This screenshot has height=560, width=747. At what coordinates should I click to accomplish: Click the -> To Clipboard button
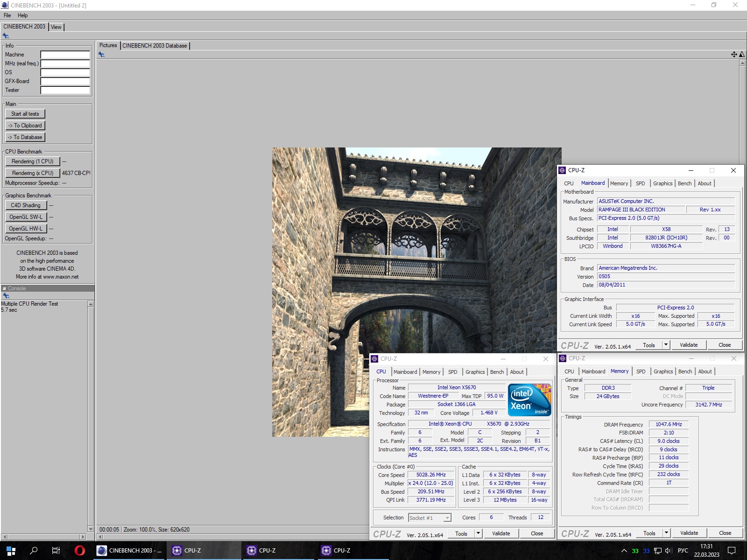[x=25, y=126]
